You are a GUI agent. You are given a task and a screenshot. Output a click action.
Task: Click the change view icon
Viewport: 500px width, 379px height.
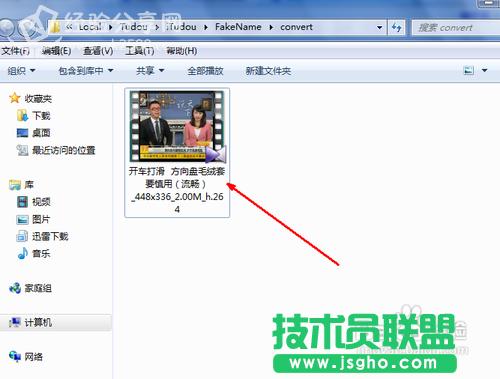click(x=469, y=70)
